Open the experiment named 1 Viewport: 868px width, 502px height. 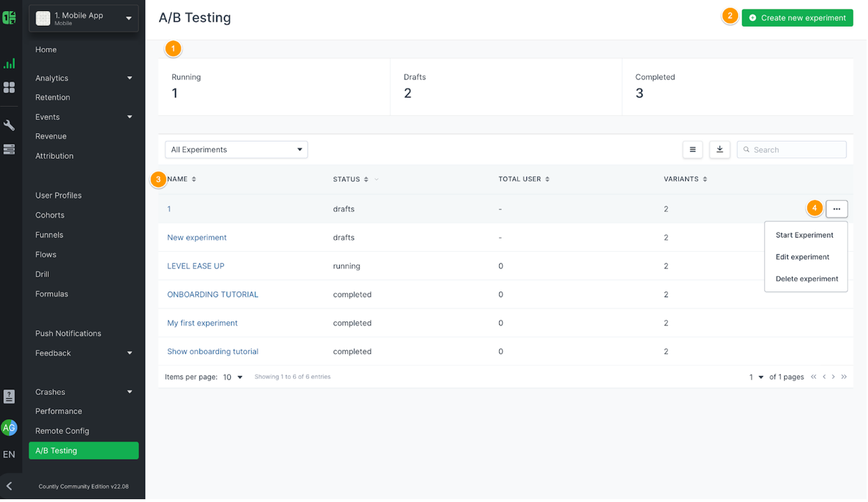coord(169,209)
